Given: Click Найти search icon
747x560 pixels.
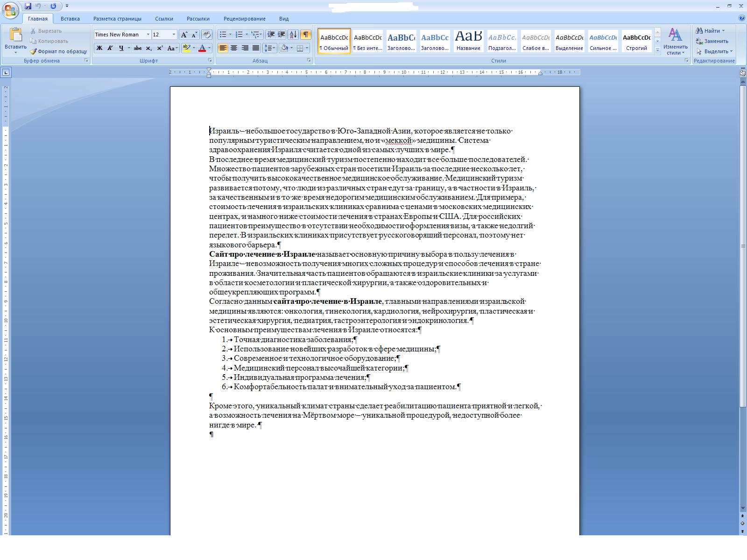Looking at the screenshot, I should [710, 31].
